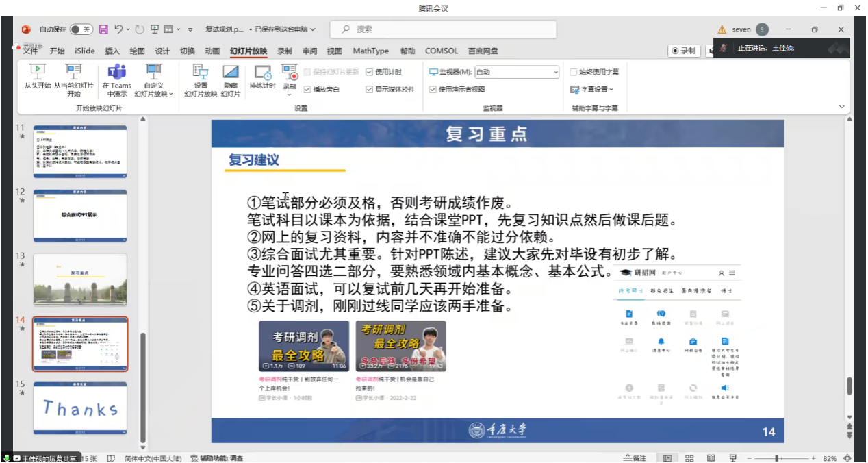Viewport: 868px width, 463px height.
Task: Select slide 15 Thanks thumbnail
Action: pyautogui.click(x=80, y=408)
